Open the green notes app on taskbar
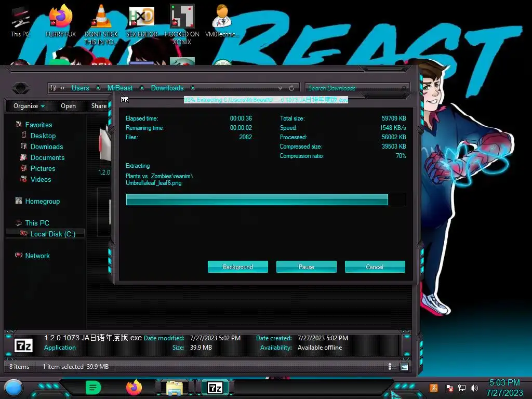This screenshot has width=532, height=399. pyautogui.click(x=94, y=388)
